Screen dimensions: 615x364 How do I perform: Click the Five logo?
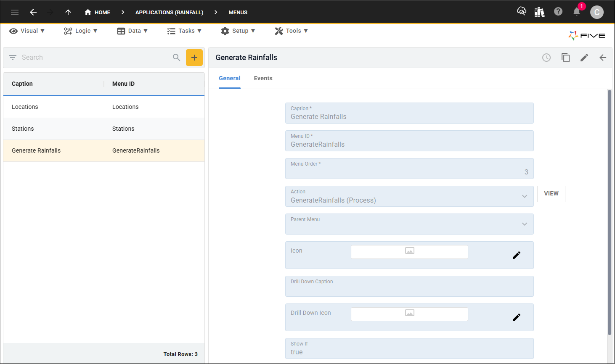pos(587,35)
